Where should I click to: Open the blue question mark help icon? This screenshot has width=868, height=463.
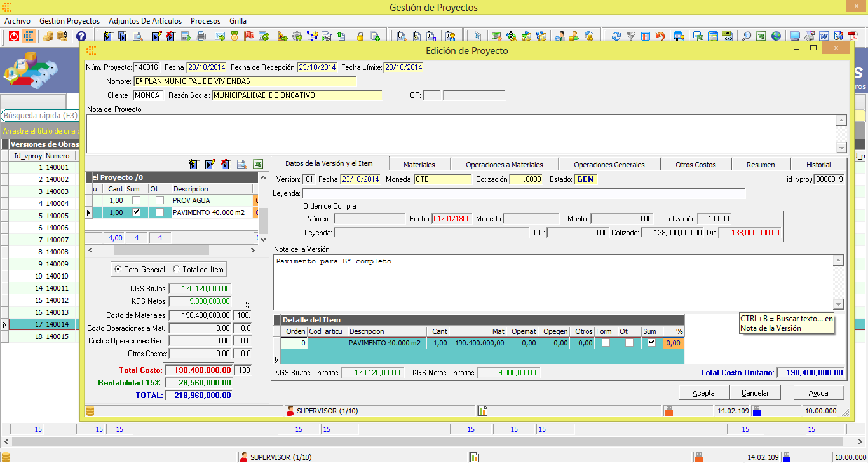(x=82, y=36)
